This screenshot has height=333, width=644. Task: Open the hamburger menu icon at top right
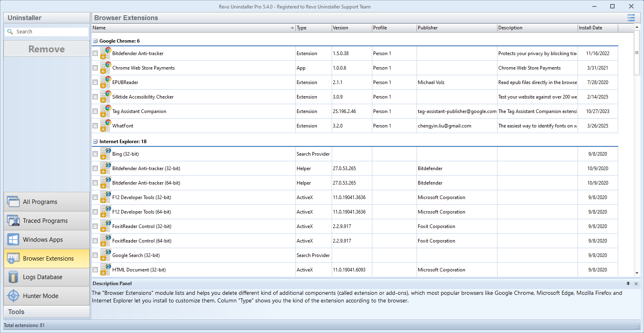631,18
